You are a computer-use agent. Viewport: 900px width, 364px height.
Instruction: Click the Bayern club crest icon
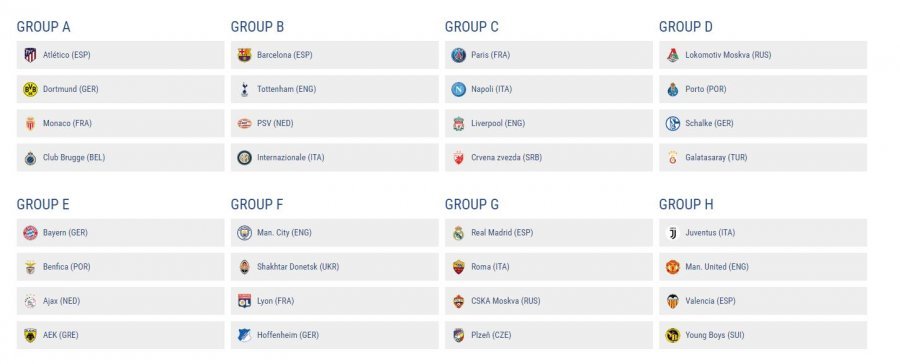click(x=30, y=233)
